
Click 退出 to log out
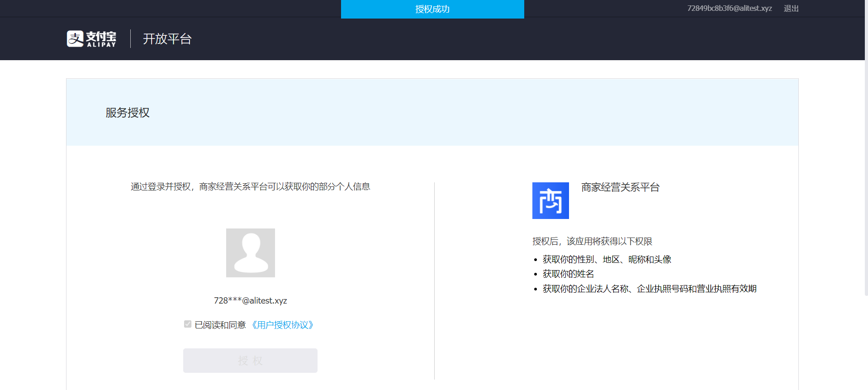pos(791,8)
